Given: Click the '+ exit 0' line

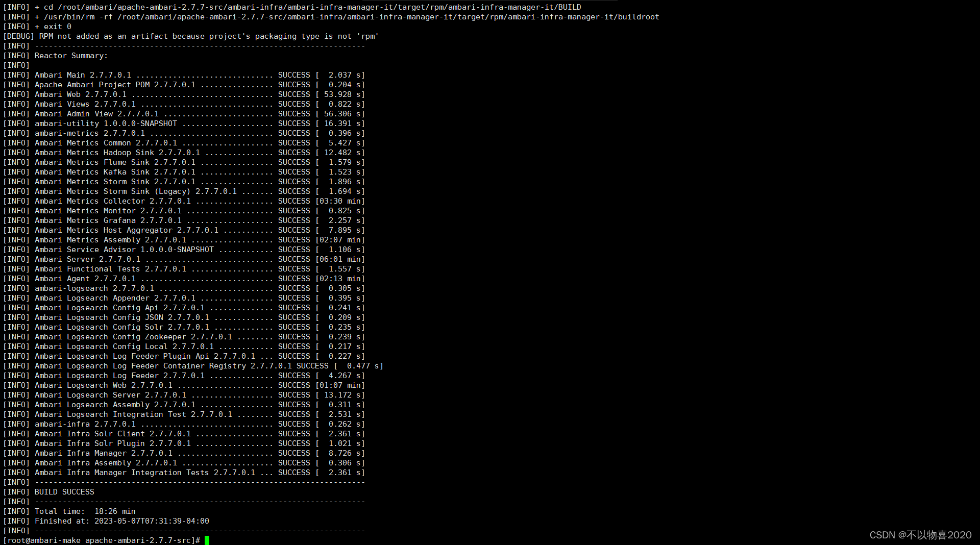Looking at the screenshot, I should click(37, 27).
